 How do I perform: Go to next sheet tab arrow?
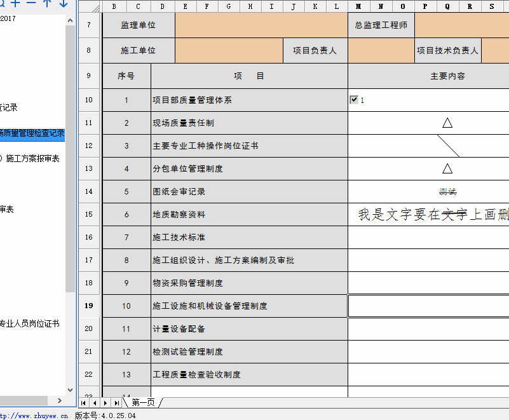105,403
